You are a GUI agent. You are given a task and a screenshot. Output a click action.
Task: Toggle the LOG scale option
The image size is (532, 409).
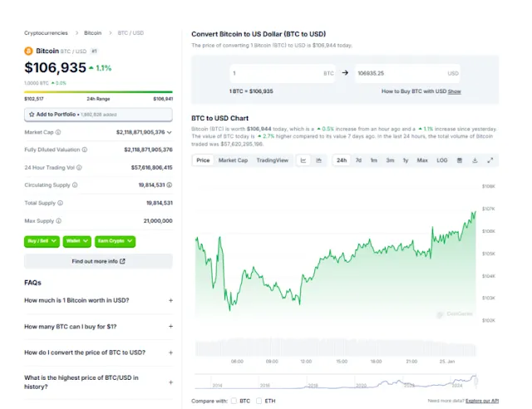(x=441, y=160)
